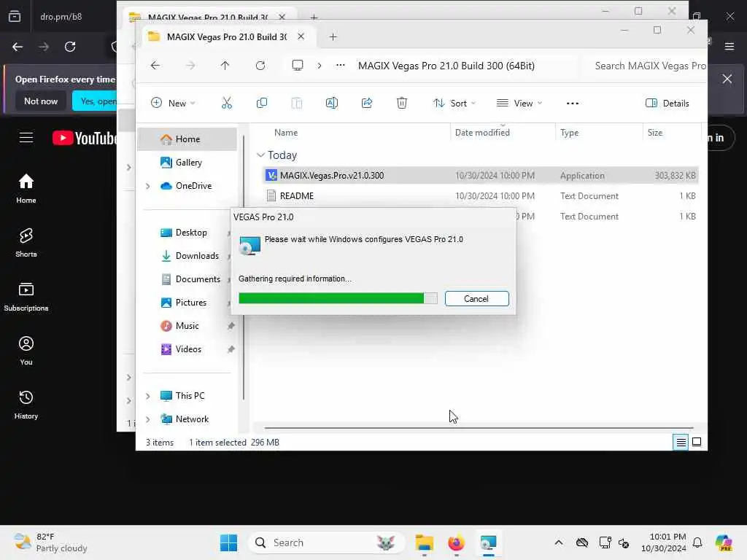Open Music in the navigation pane
The image size is (747, 560).
click(187, 326)
